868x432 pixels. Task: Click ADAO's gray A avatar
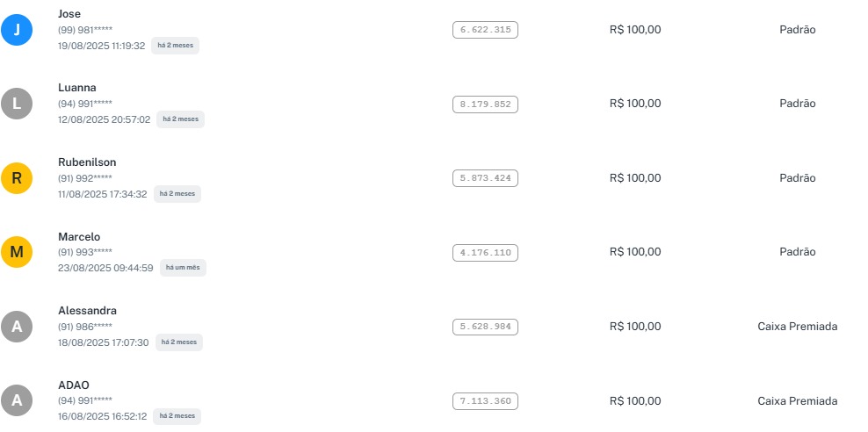(x=17, y=401)
